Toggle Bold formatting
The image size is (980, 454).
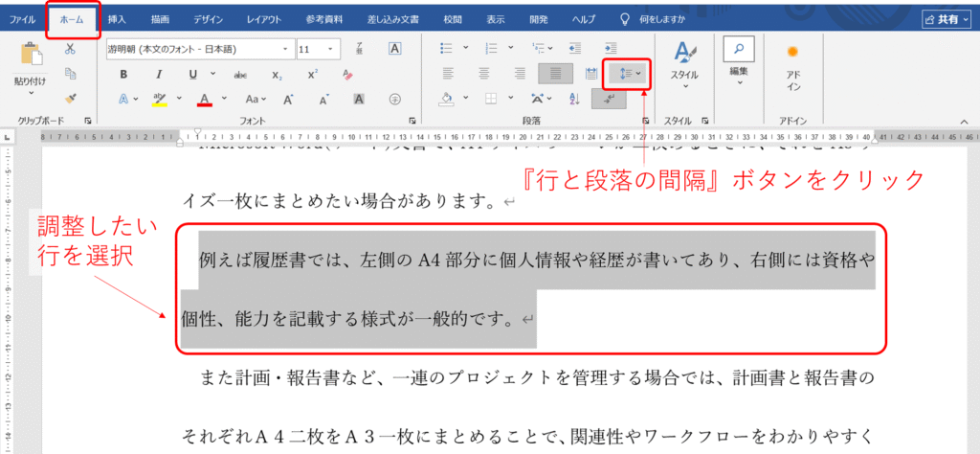point(123,74)
